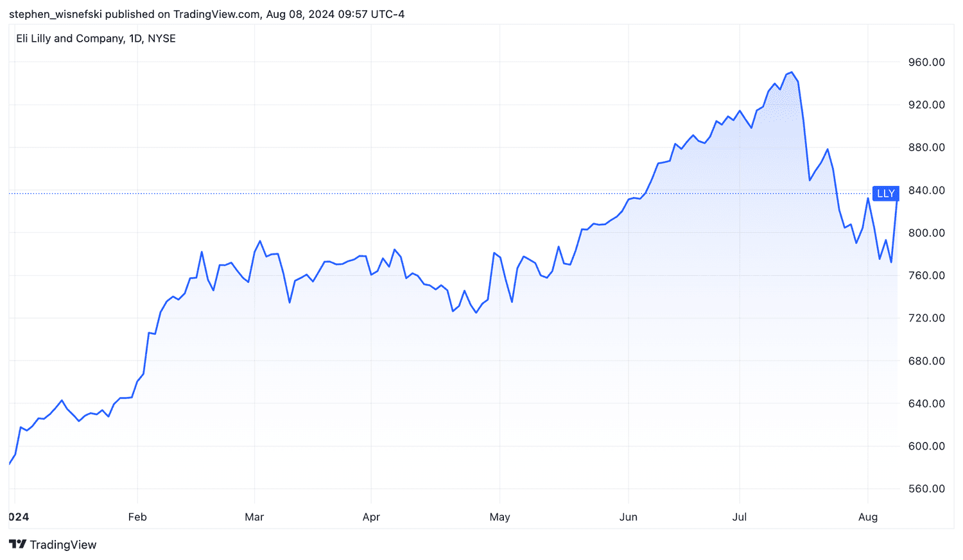Click the 560.00 price axis label

point(926,489)
